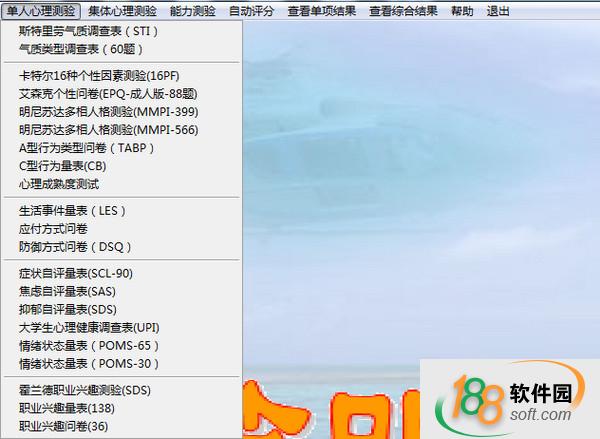Open the 查看综合结果 menu
Screen dimensions: 600x439
tap(403, 11)
